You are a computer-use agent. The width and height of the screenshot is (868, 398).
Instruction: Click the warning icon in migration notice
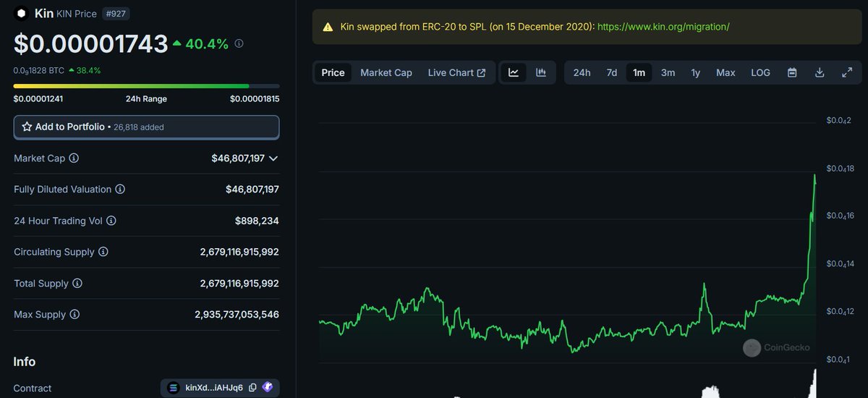coord(328,27)
